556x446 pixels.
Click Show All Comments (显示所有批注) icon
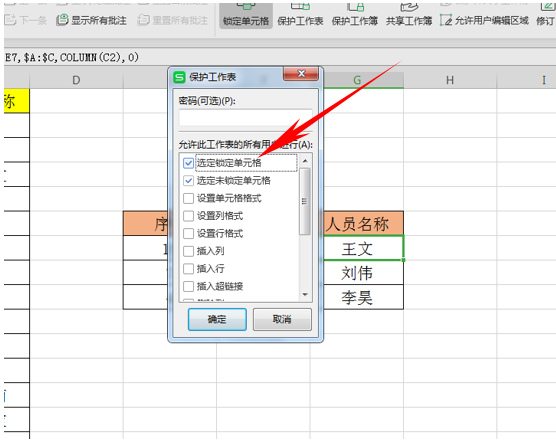click(62, 20)
